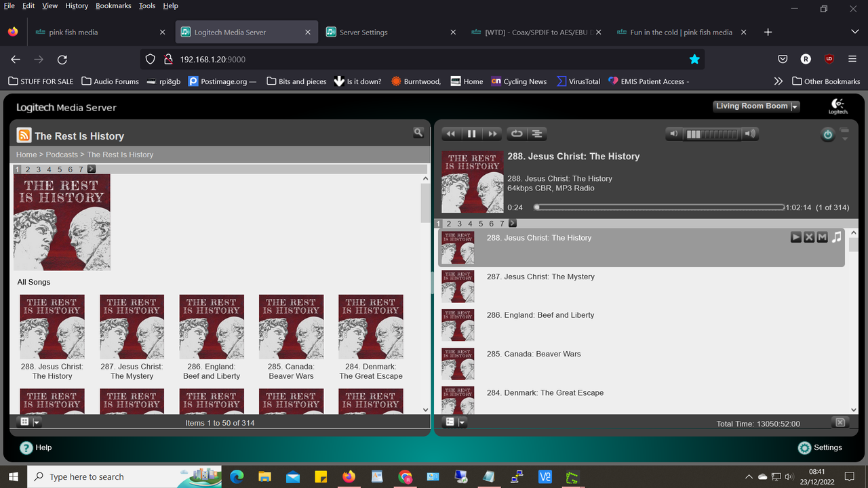
Task: Play 288. Jesus Christ: The History playlist item
Action: tap(796, 237)
